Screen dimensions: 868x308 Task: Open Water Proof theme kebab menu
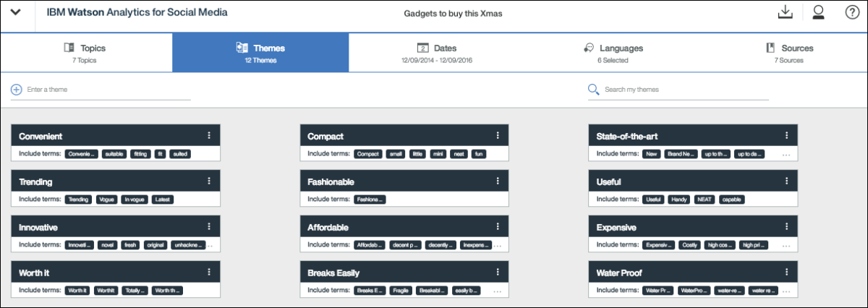point(786,273)
